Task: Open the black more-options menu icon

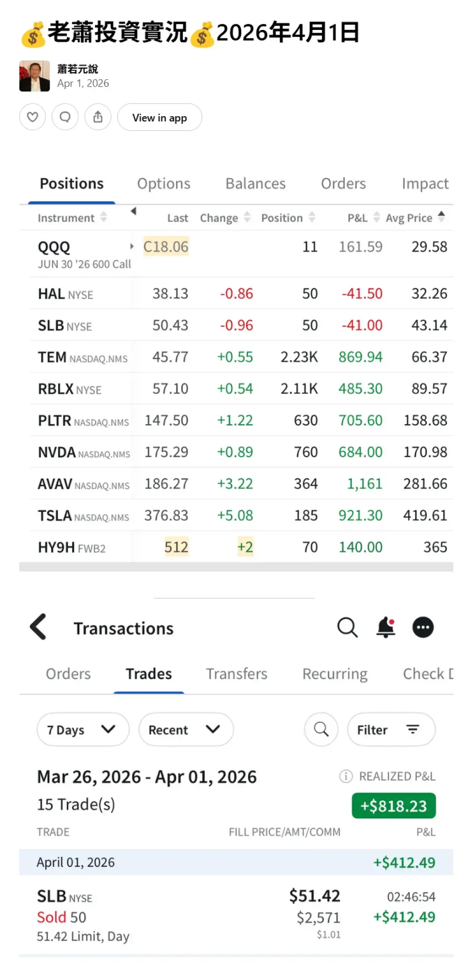Action: pos(423,628)
